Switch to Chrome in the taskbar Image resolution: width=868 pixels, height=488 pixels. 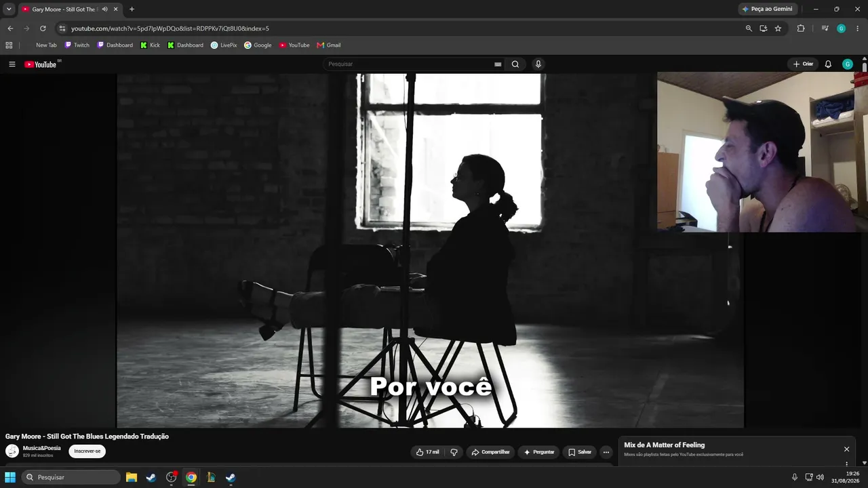[x=191, y=477]
